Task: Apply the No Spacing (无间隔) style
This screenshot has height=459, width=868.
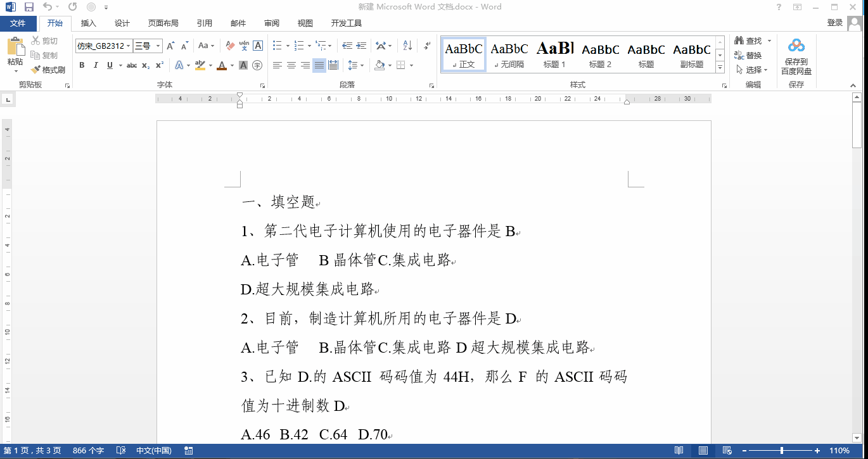Action: point(509,54)
